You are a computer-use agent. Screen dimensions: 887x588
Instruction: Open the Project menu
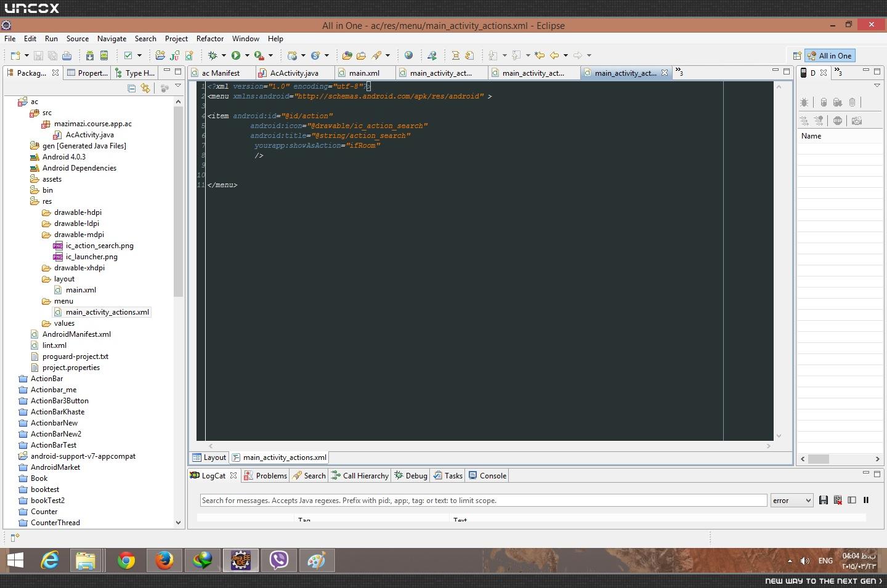click(176, 39)
